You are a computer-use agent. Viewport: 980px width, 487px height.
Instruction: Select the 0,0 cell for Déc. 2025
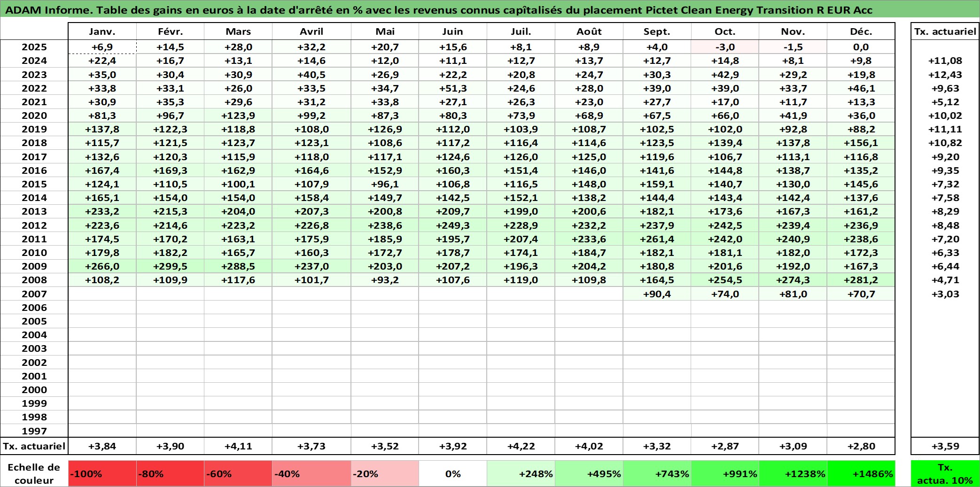(861, 47)
